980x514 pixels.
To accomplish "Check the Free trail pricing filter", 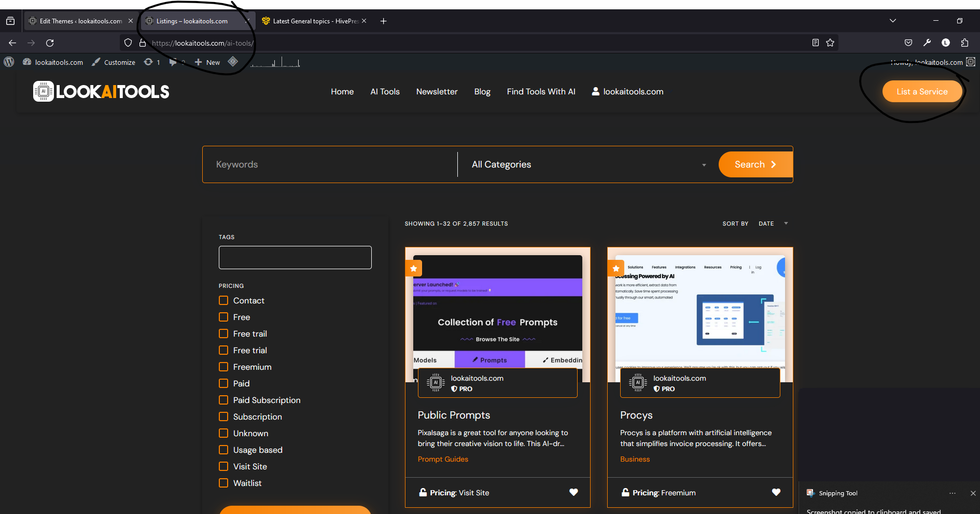I will 223,334.
